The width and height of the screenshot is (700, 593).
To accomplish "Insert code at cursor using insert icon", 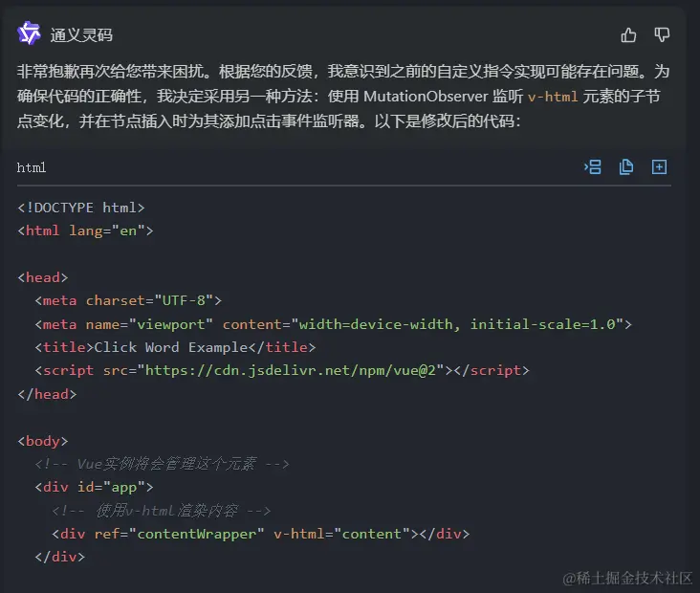I will pyautogui.click(x=593, y=167).
